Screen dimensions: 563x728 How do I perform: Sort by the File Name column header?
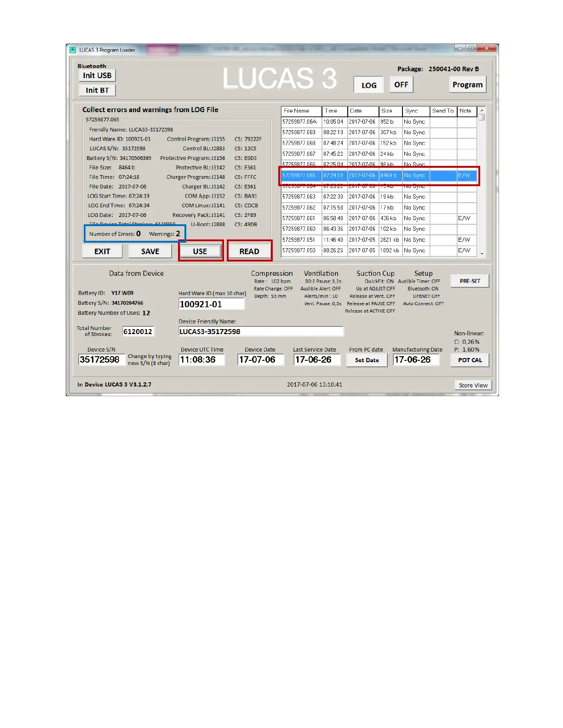click(x=301, y=111)
